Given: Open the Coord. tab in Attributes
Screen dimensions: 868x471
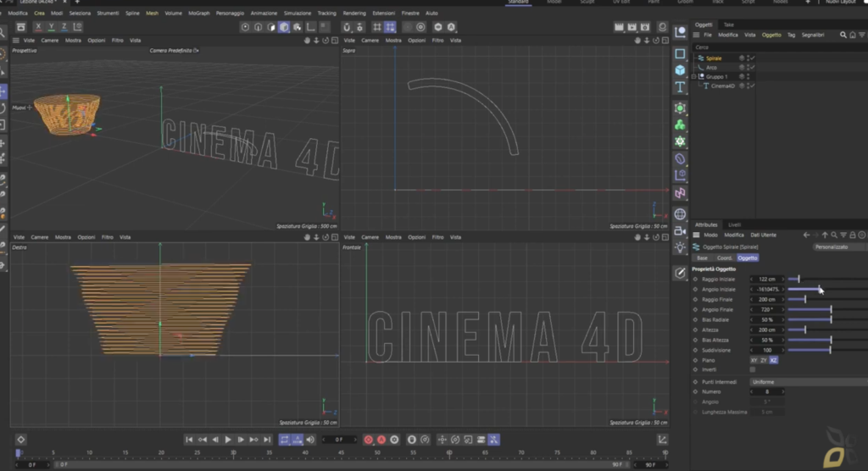Looking at the screenshot, I should pyautogui.click(x=724, y=258).
